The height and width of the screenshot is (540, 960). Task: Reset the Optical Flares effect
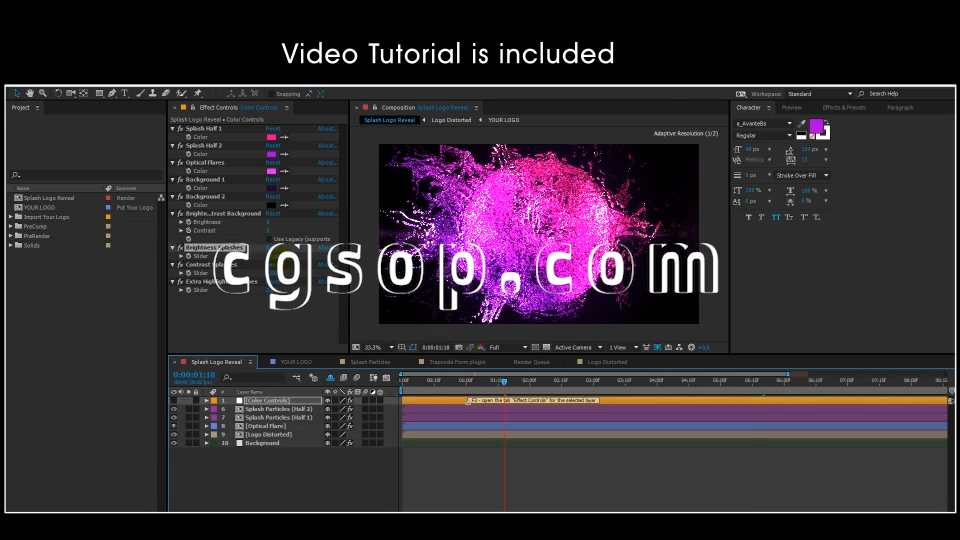(272, 163)
